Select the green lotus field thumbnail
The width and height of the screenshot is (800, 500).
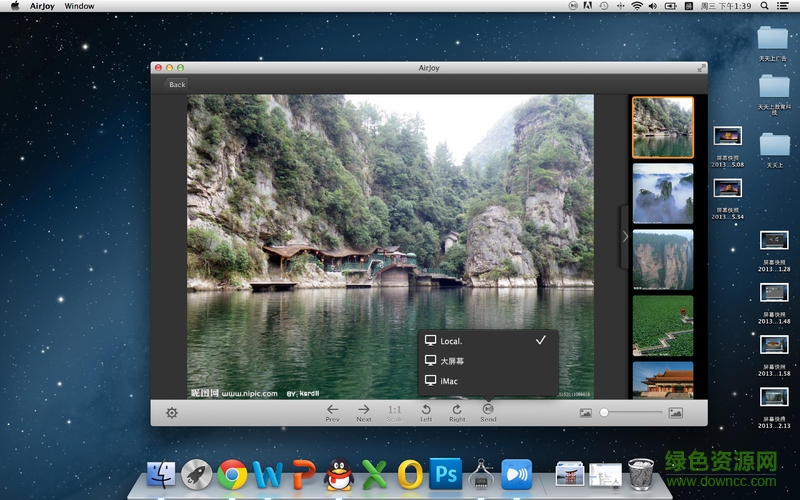point(662,324)
